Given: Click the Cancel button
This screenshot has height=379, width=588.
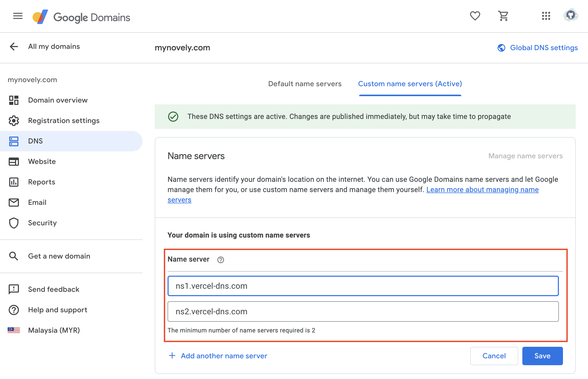Looking at the screenshot, I should [494, 356].
